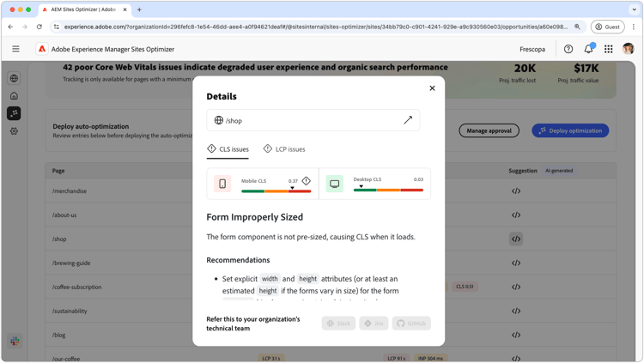Open code suggestion for /sustainability row
Image resolution: width=644 pixels, height=363 pixels.
[516, 311]
